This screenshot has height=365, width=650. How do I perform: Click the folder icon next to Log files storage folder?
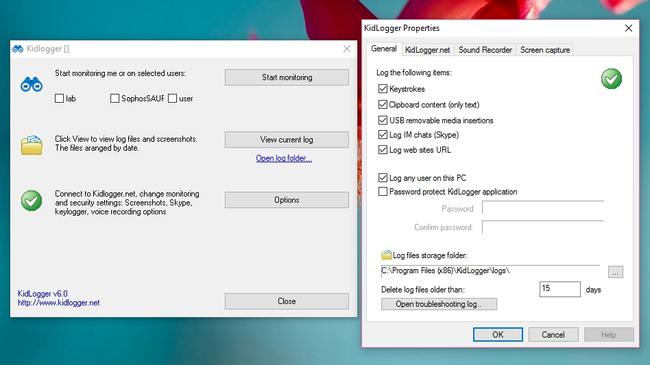coord(386,255)
